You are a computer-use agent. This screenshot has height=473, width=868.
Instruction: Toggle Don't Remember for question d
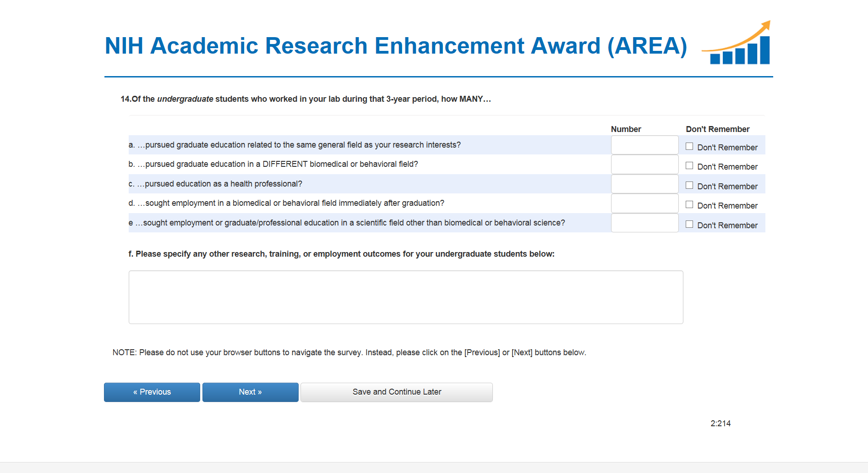tap(689, 205)
